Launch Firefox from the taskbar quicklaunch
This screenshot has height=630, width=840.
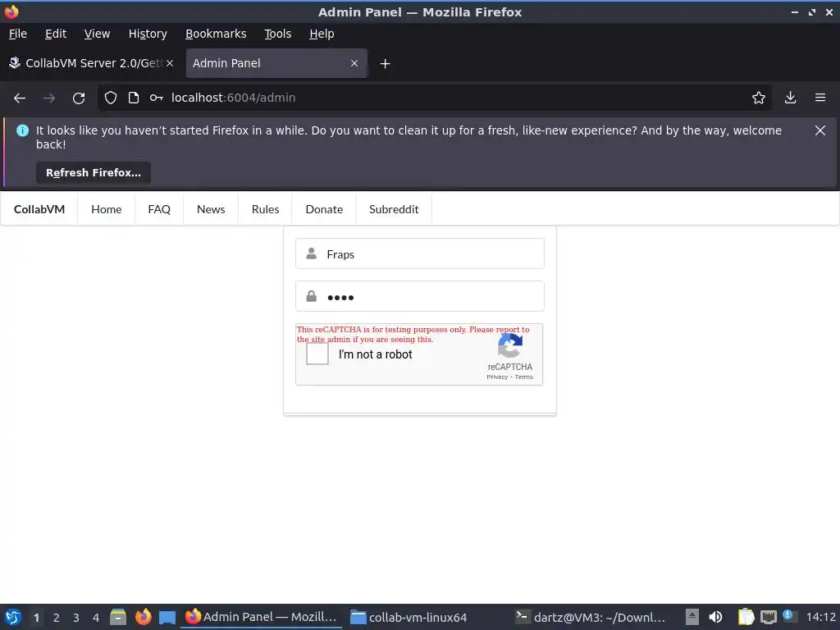pos(143,617)
